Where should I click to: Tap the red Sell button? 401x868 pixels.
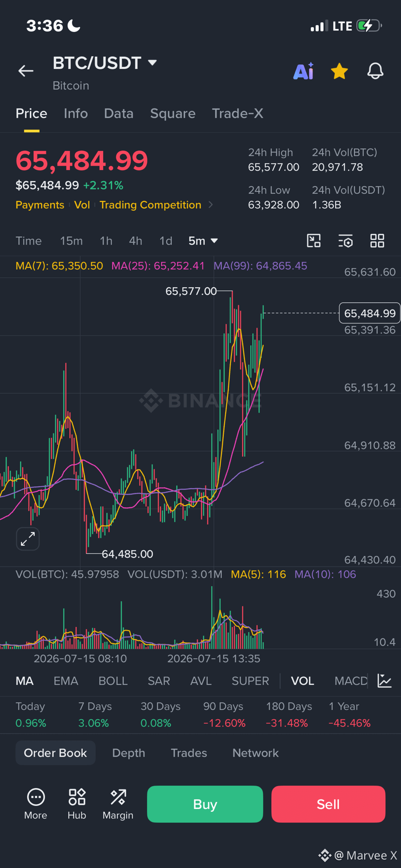(x=328, y=804)
